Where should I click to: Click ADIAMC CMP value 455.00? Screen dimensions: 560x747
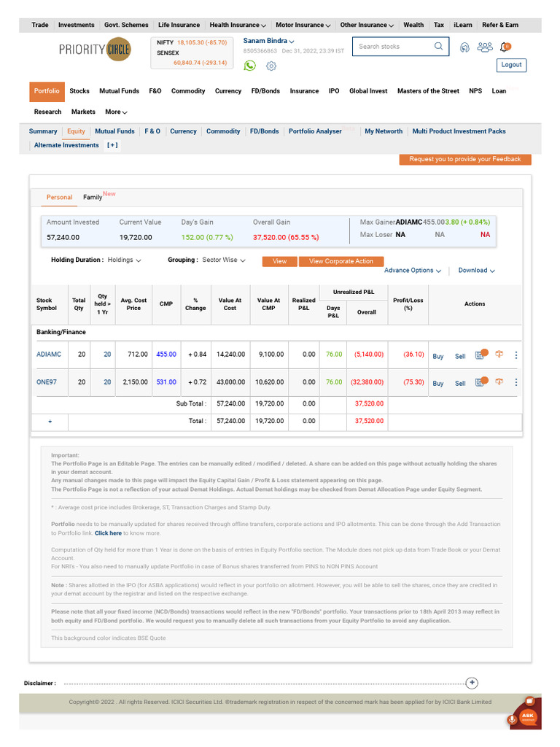pos(166,355)
